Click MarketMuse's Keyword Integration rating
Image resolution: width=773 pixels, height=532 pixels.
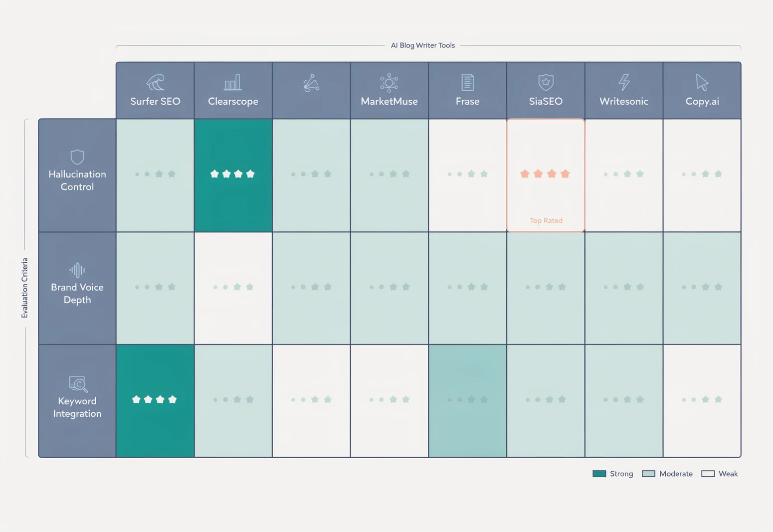[389, 399]
